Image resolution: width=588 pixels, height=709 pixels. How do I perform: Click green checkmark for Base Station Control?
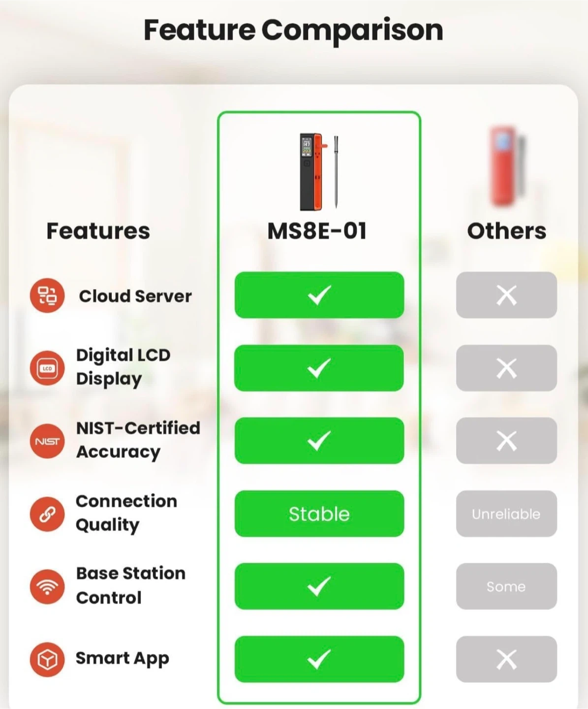pos(319,586)
